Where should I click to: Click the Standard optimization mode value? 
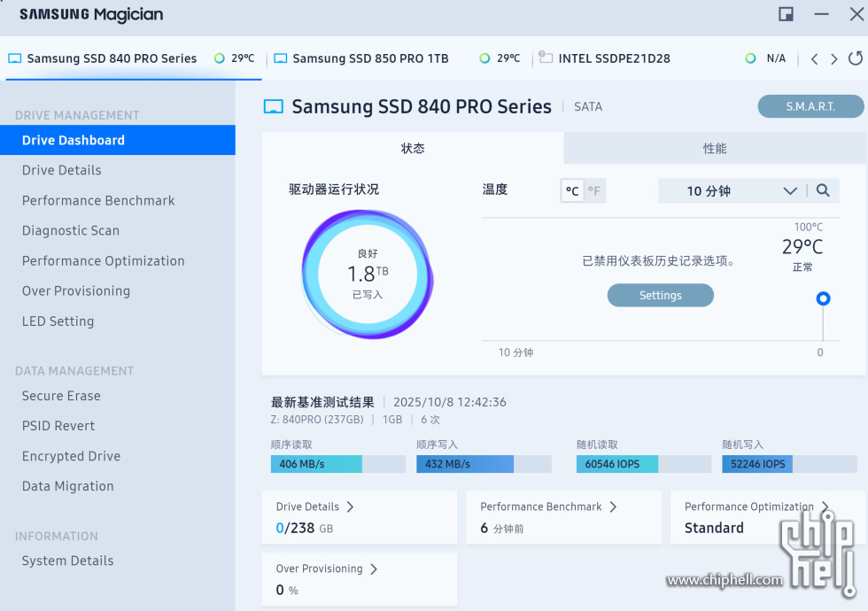(714, 528)
